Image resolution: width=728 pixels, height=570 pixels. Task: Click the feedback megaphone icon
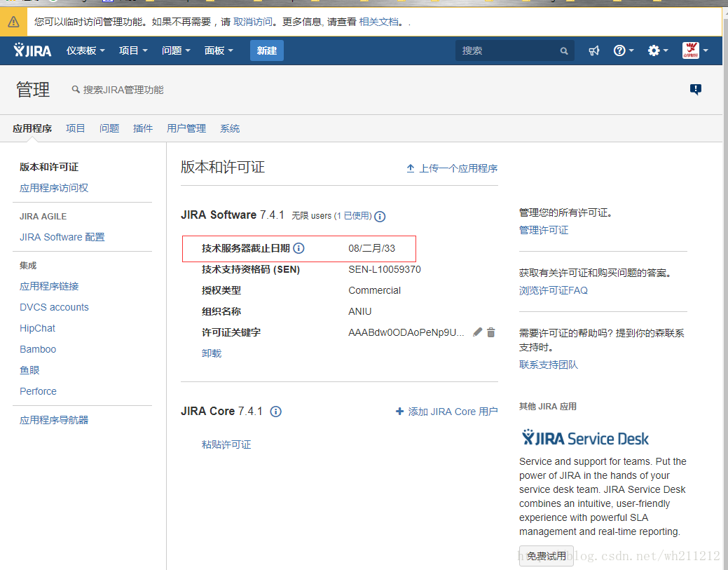(x=594, y=50)
